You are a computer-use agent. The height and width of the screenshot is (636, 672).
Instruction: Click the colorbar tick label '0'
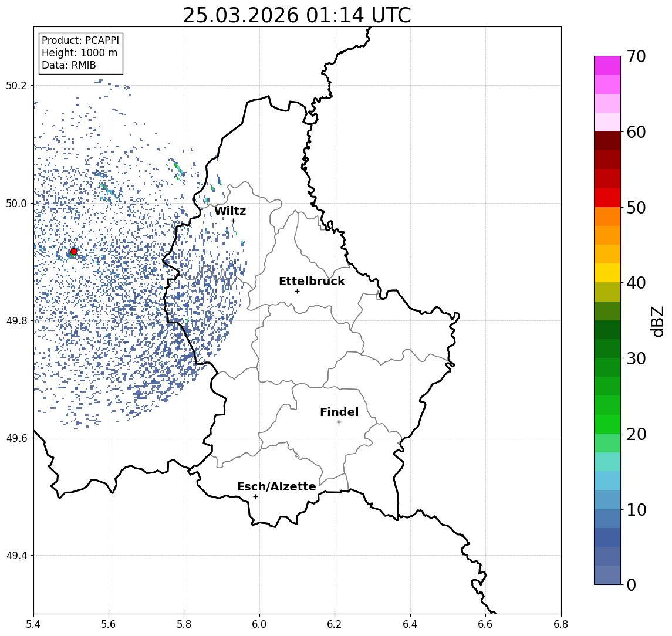[x=632, y=584]
